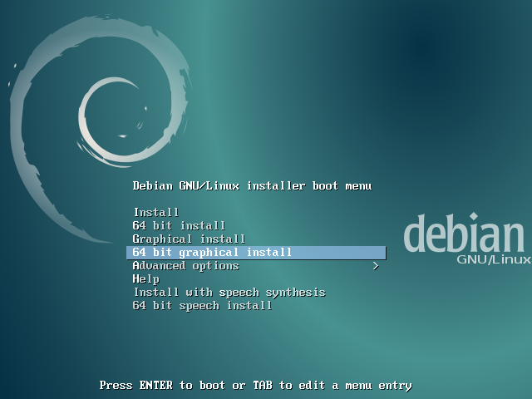Open the Advanced options entry
This screenshot has height=399, width=532.
tap(185, 266)
